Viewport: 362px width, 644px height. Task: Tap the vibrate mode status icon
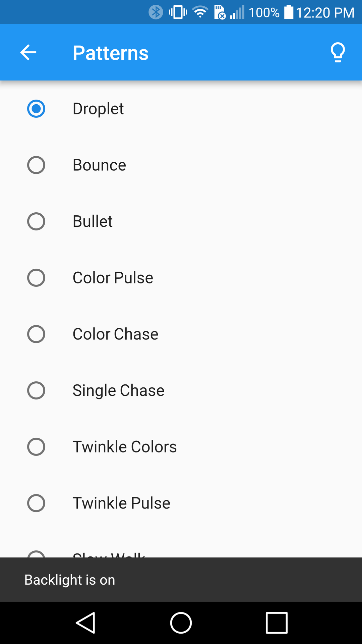(178, 12)
